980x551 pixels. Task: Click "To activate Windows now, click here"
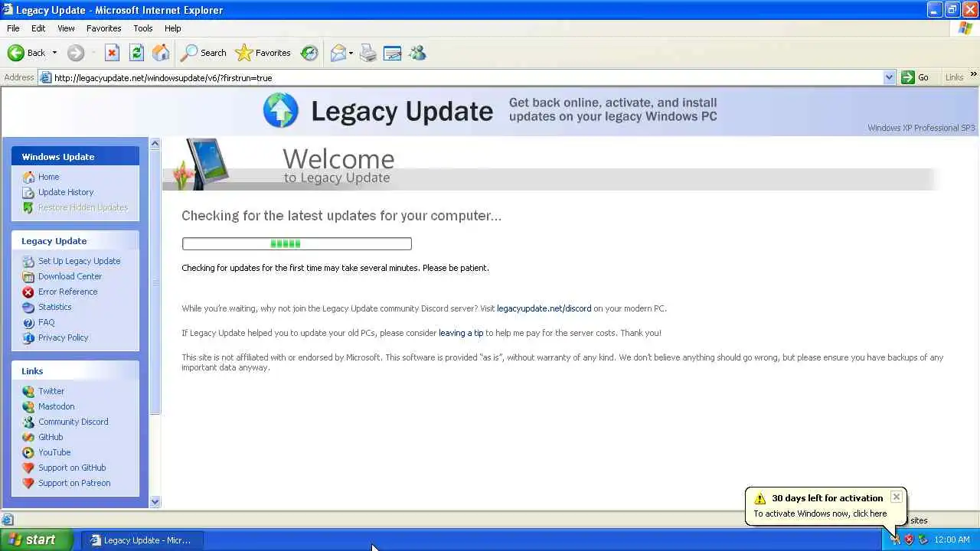pyautogui.click(x=820, y=514)
